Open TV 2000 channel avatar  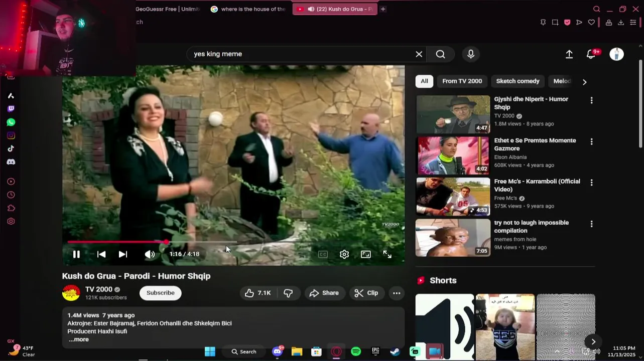coord(71,293)
